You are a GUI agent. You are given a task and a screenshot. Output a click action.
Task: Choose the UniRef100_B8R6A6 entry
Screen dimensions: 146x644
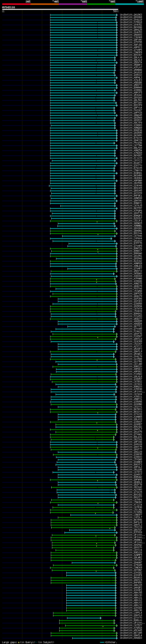point(131,254)
